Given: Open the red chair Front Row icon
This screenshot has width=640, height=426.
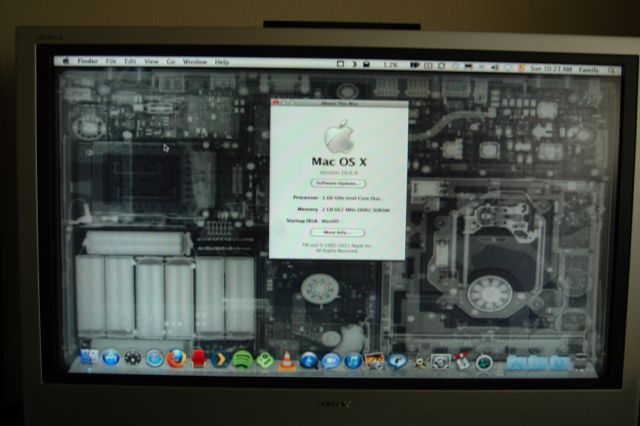Looking at the screenshot, I should [198, 359].
